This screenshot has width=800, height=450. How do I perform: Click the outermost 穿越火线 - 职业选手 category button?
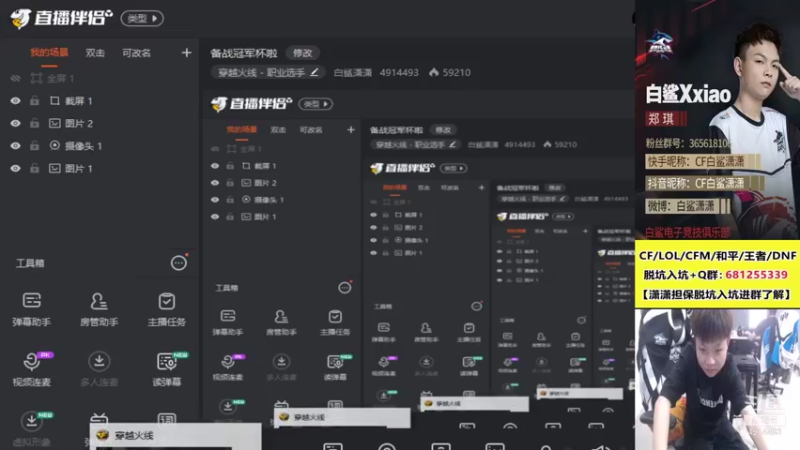pos(268,72)
